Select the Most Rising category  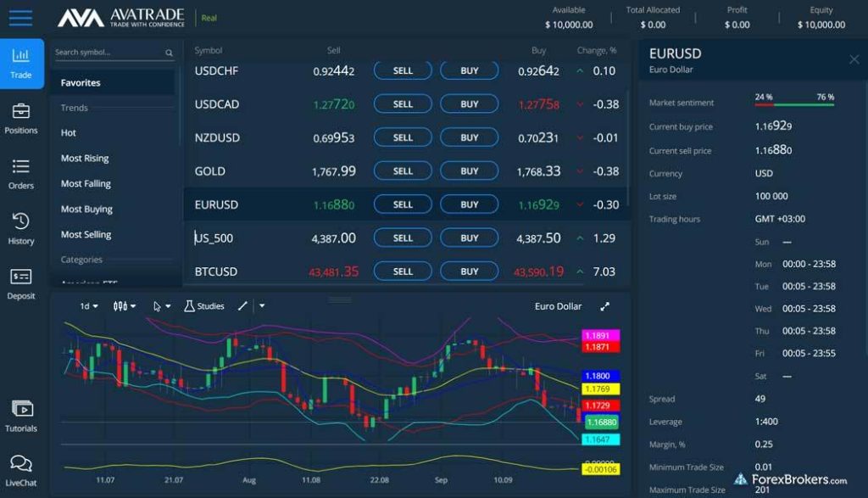pos(85,158)
